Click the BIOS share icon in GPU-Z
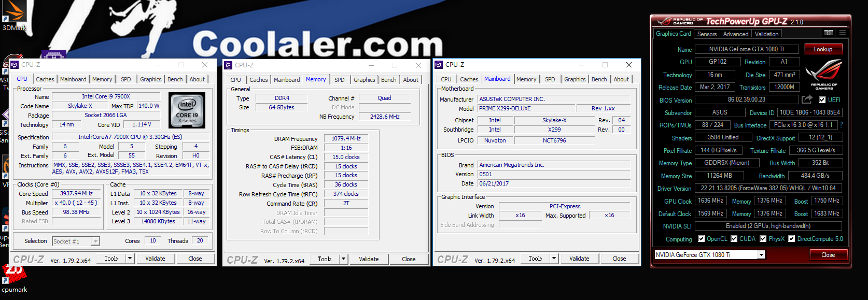 click(x=807, y=99)
